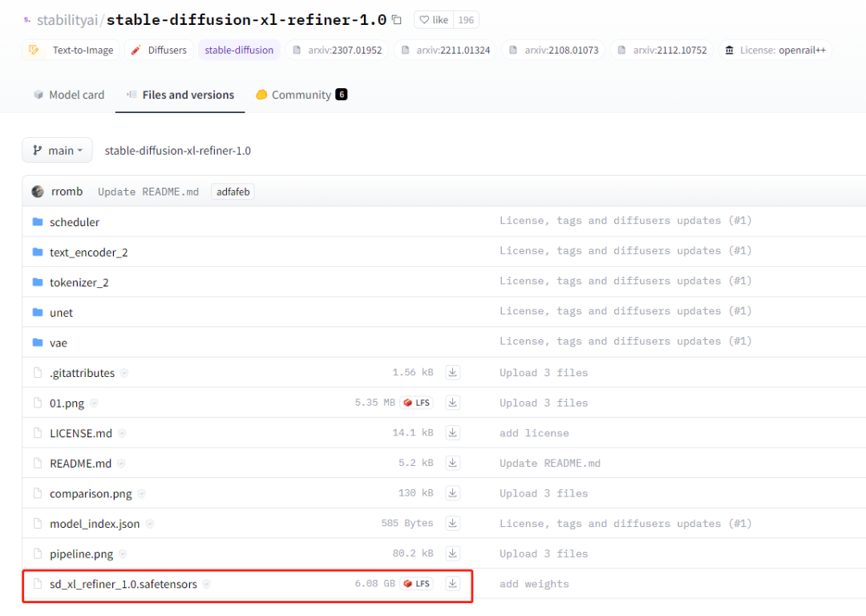Like the model with the heart button
Viewport: 866px width, 616px height.
point(434,20)
